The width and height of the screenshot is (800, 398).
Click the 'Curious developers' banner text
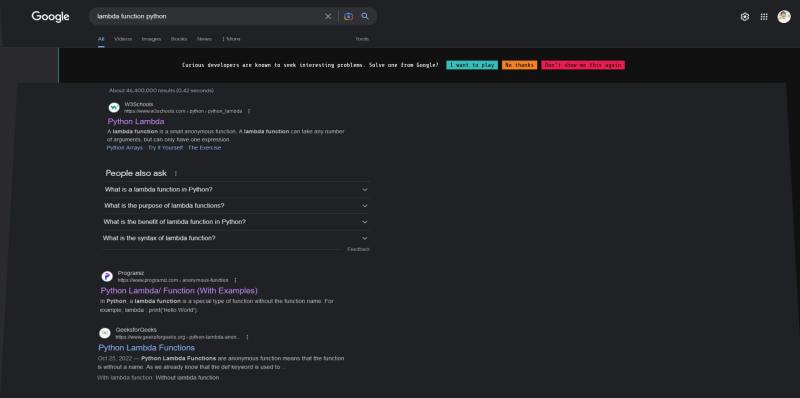click(x=310, y=65)
